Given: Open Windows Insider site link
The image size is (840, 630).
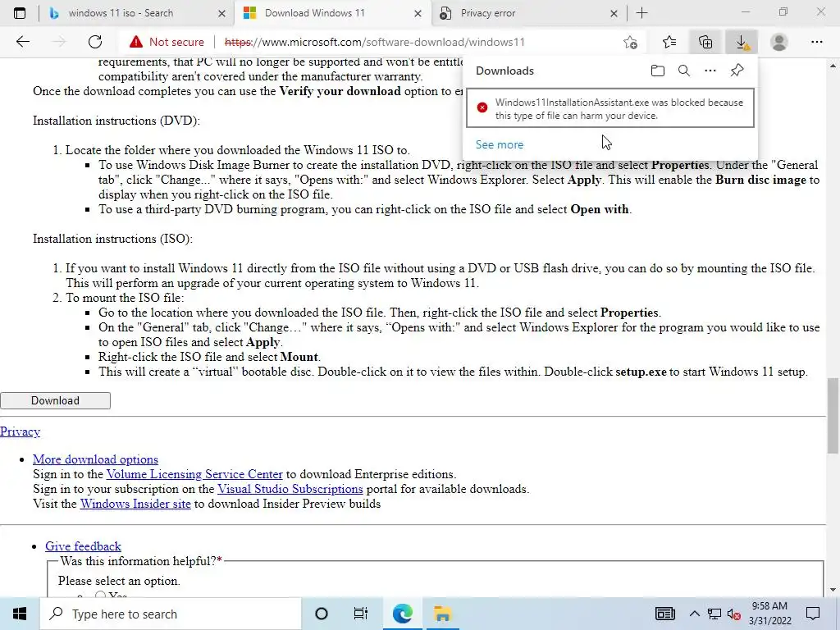Looking at the screenshot, I should click(x=135, y=504).
